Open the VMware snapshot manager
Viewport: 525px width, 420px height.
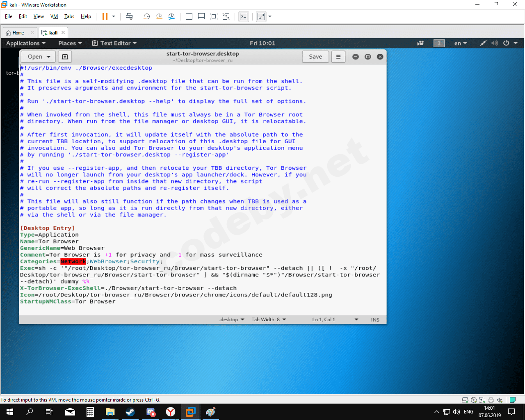(x=171, y=16)
